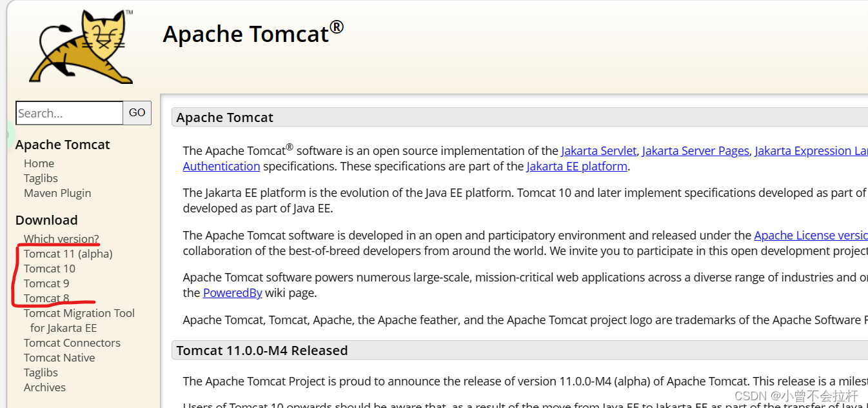868x408 pixels.
Task: Click the Apache Tomcat section header bar
Action: coord(520,117)
